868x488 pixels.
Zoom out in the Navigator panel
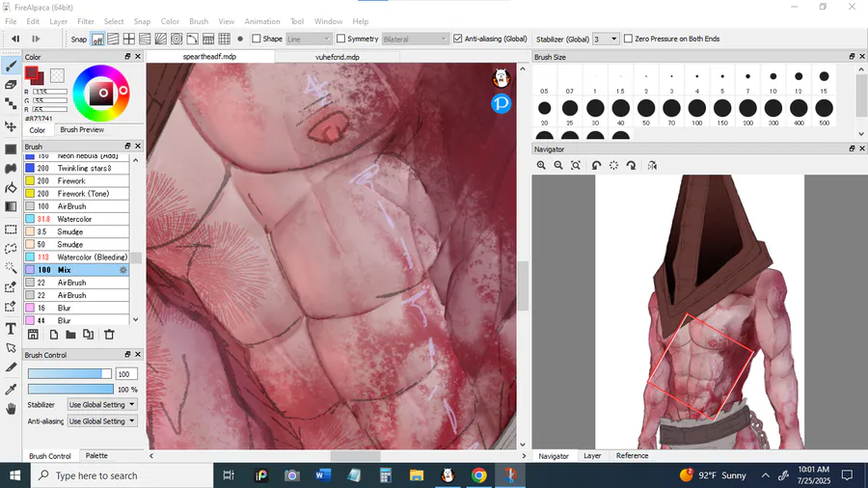point(558,166)
